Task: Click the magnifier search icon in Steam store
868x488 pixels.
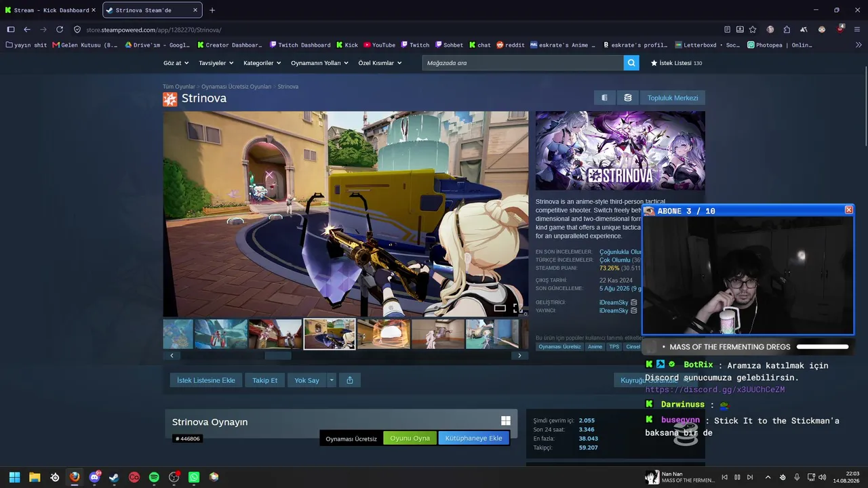Action: pyautogui.click(x=631, y=63)
